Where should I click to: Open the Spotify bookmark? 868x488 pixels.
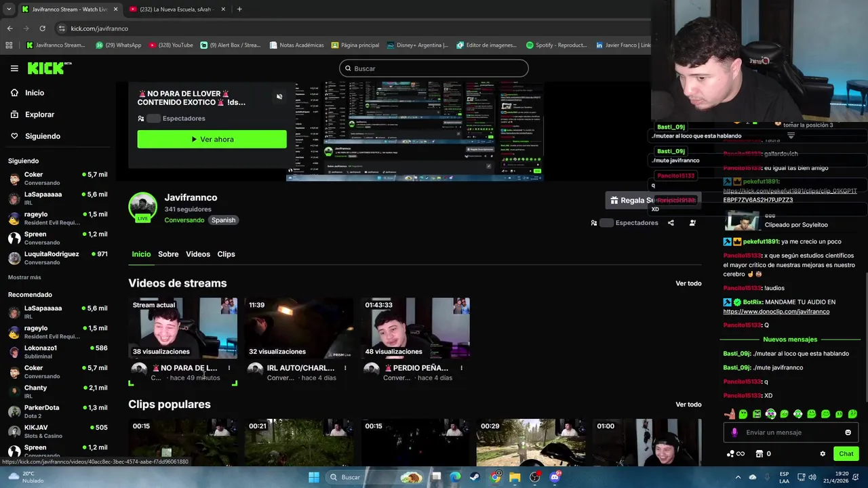point(556,45)
